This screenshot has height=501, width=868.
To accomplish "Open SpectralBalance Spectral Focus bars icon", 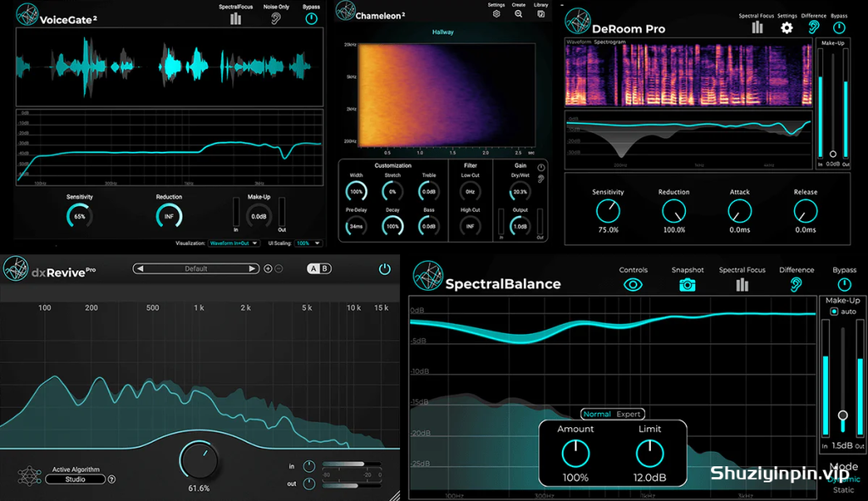I will 742,285.
